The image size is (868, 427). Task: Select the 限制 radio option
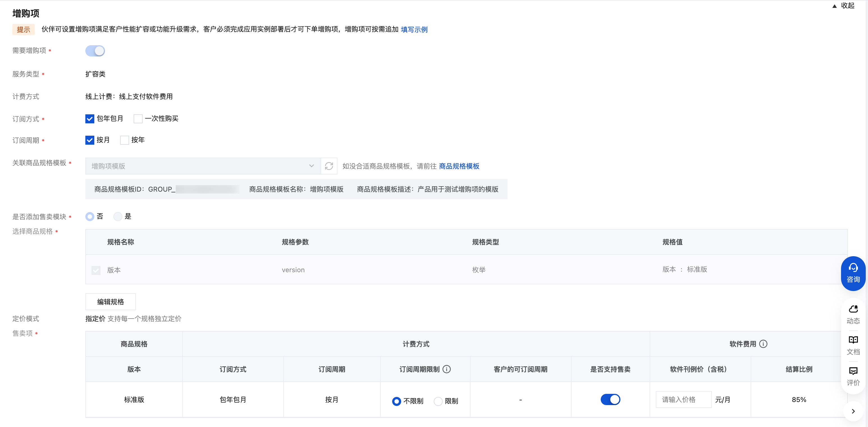[438, 401]
